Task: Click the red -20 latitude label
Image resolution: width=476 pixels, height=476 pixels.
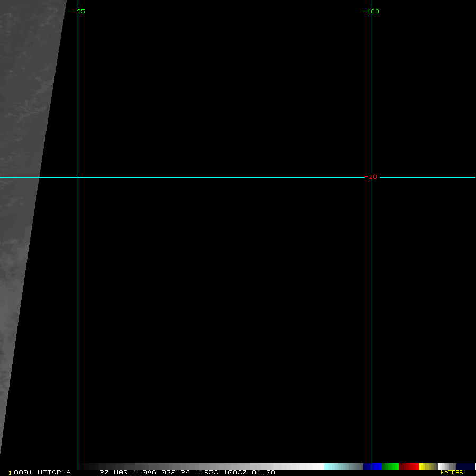Action: tap(371, 177)
